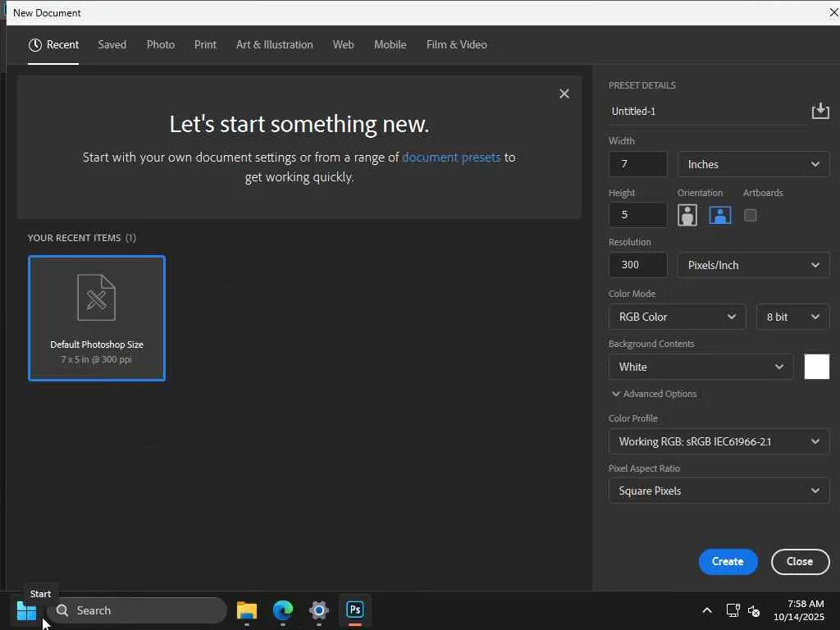The width and height of the screenshot is (840, 630).
Task: Open network status tray icon
Action: [733, 610]
